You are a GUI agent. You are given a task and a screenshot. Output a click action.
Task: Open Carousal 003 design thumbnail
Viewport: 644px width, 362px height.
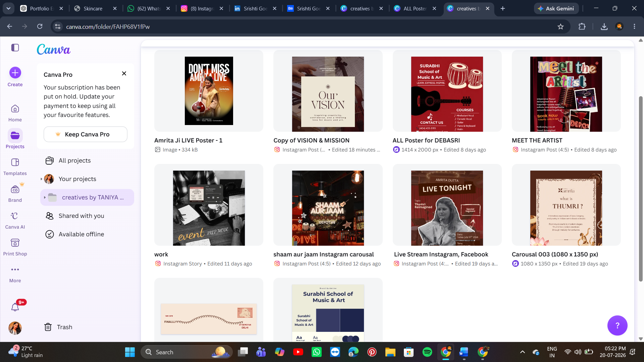[566, 205]
